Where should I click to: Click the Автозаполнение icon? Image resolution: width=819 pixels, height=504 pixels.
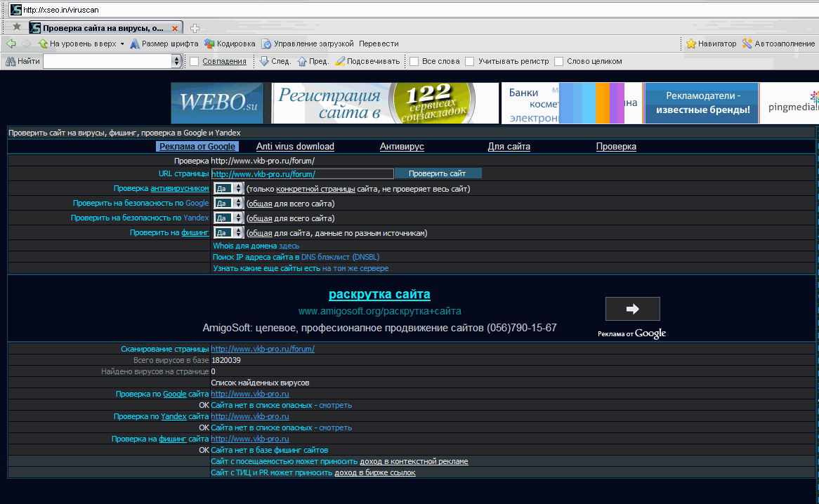click(x=747, y=44)
